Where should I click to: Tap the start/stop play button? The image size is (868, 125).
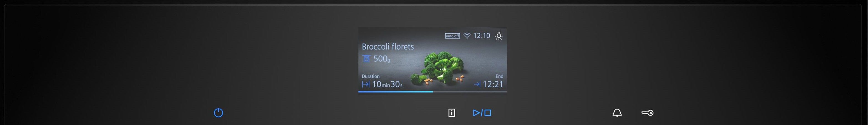[x=482, y=113]
